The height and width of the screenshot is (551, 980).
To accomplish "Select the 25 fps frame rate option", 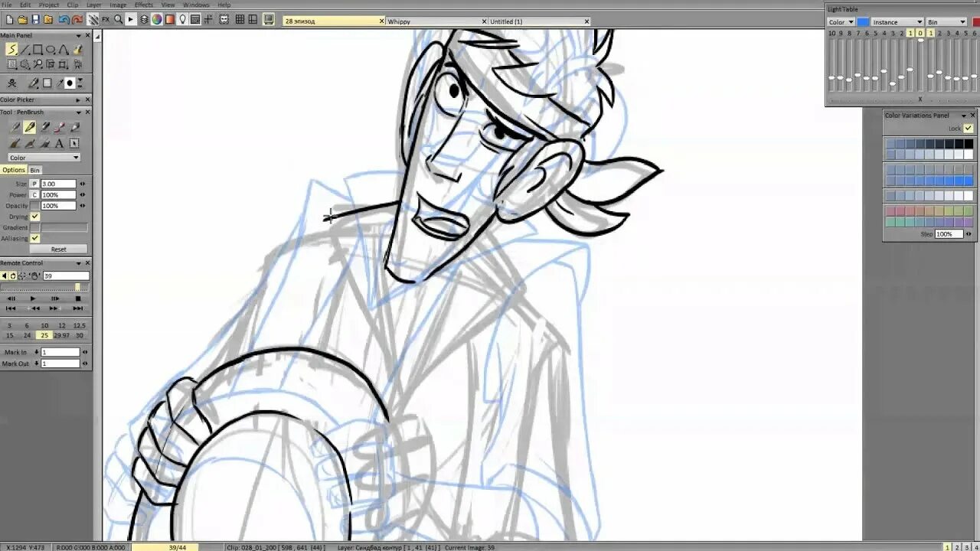I will (44, 335).
